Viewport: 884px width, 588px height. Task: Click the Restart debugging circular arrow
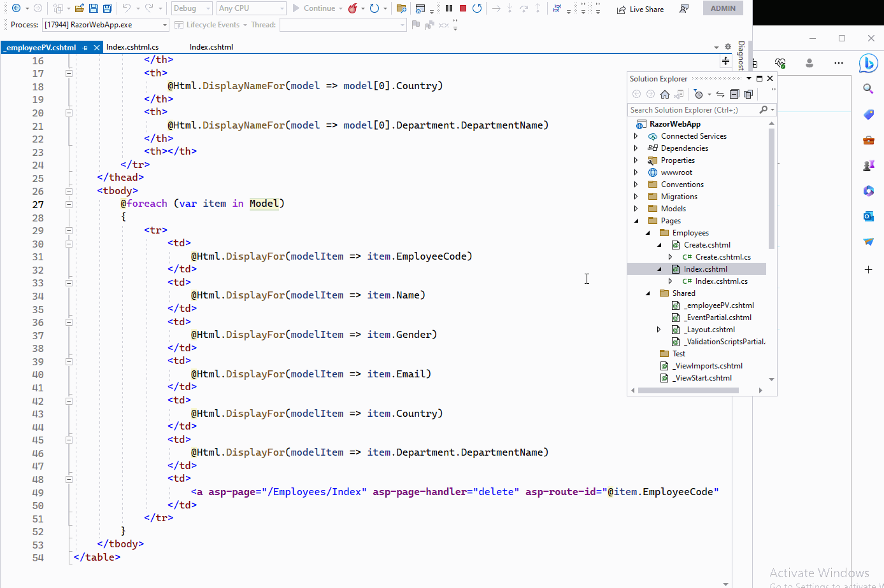point(477,8)
